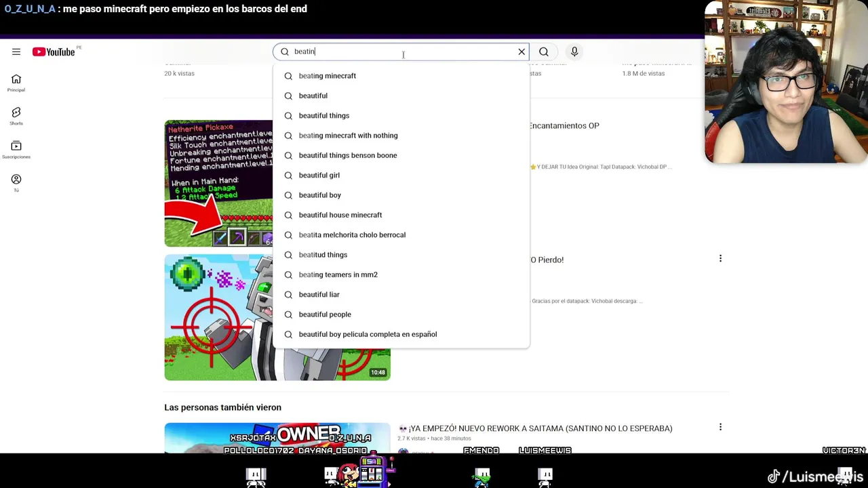Select suggestion "beautiful"
The width and height of the screenshot is (868, 488).
pyautogui.click(x=401, y=96)
